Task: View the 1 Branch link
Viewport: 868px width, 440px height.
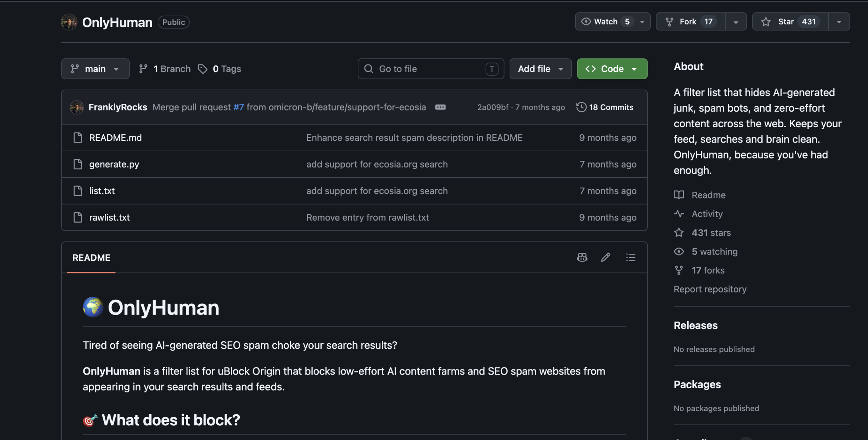Action: pos(165,69)
